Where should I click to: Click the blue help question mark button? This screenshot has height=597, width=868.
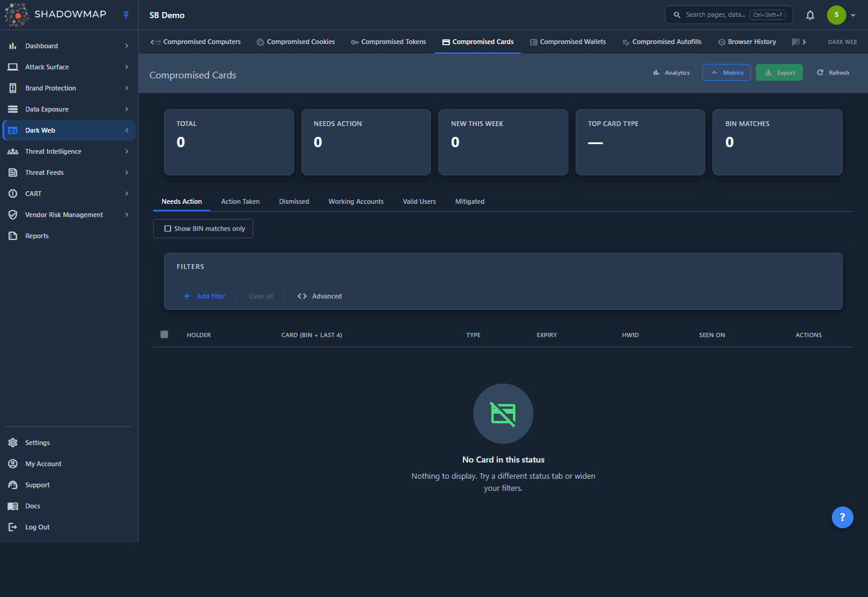[842, 517]
